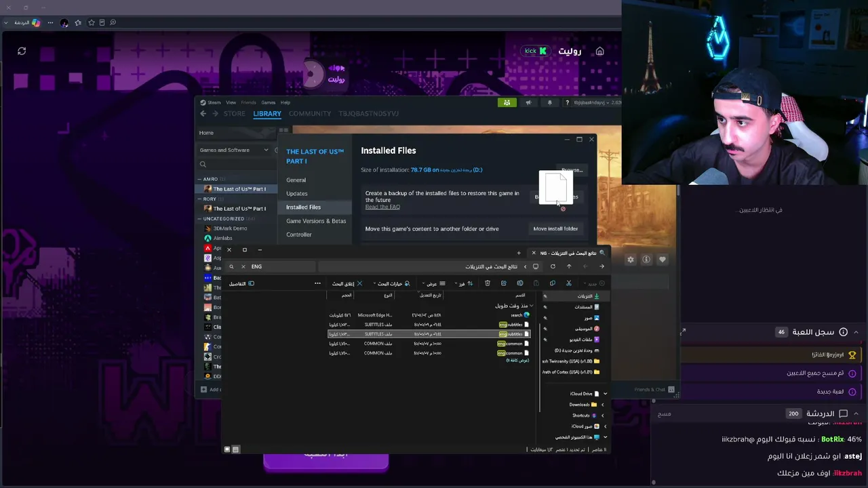
Task: Click the refresh icon on the web page
Action: pyautogui.click(x=22, y=51)
